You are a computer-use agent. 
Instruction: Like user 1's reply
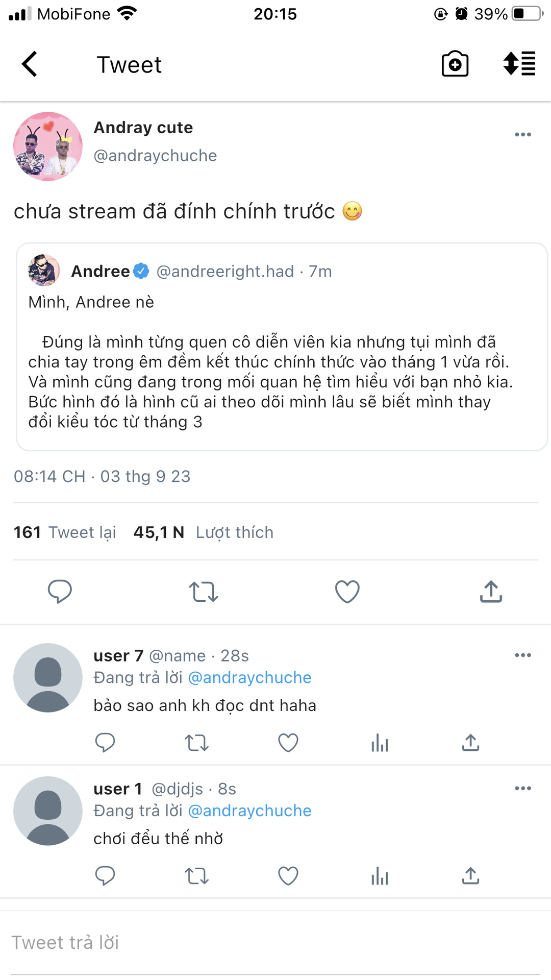pos(288,876)
